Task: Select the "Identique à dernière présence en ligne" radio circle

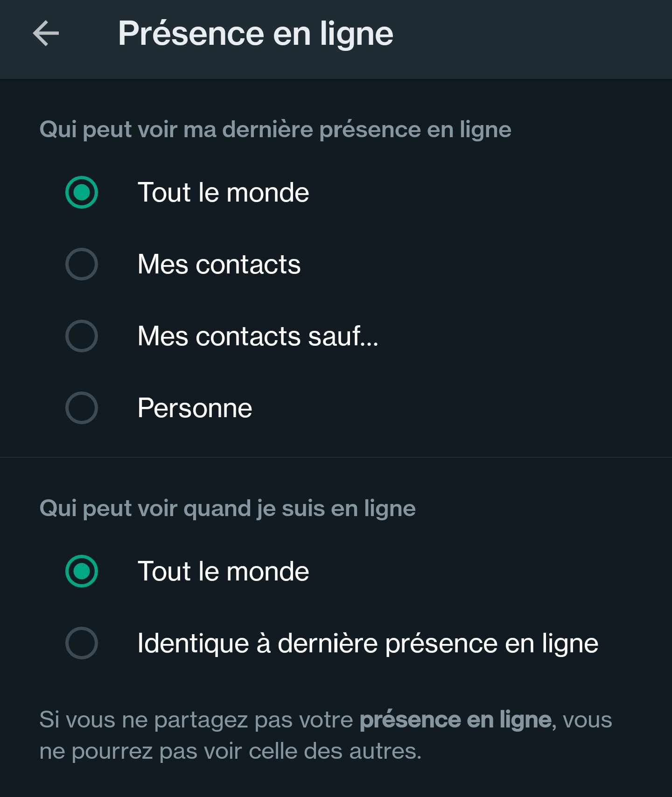Action: coord(82,643)
